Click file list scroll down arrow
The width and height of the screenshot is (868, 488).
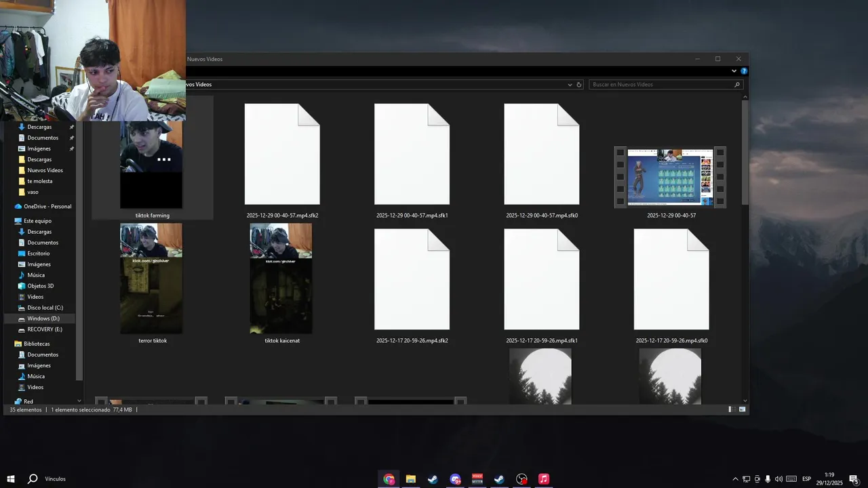745,401
